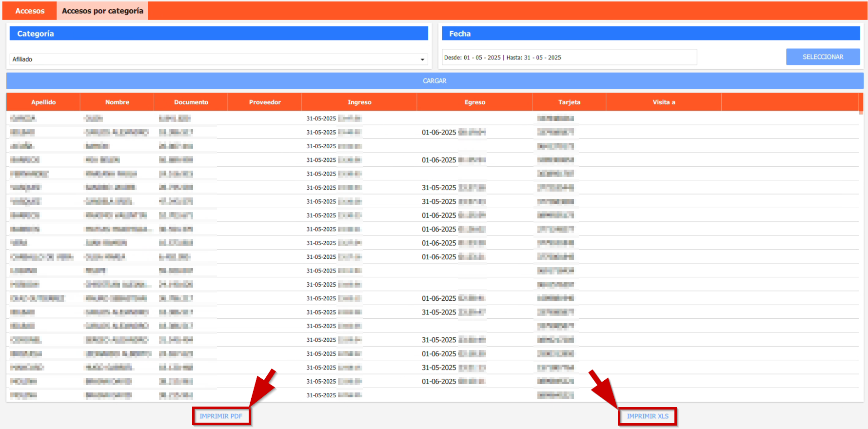Click the Visita a column header
This screenshot has height=429, width=868.
point(664,102)
